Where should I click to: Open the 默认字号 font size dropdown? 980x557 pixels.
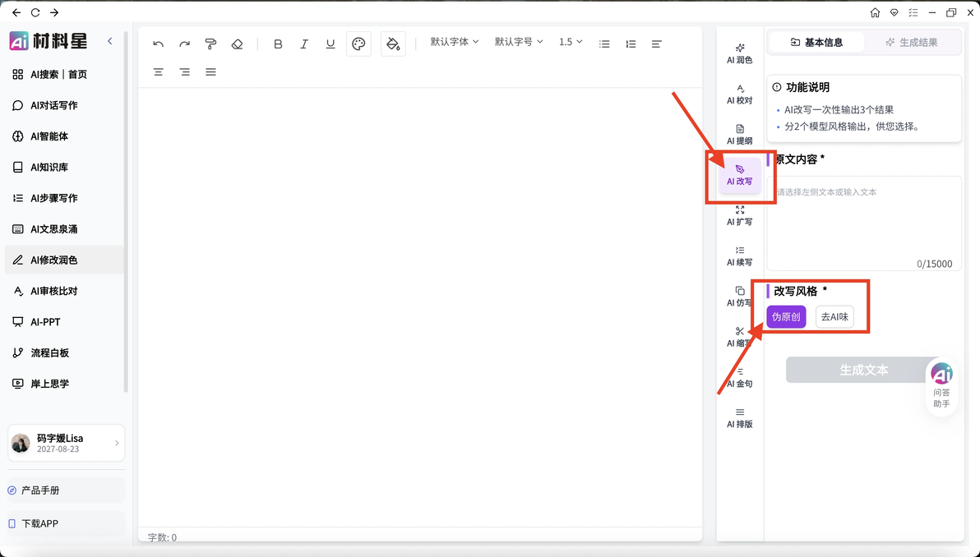point(519,42)
